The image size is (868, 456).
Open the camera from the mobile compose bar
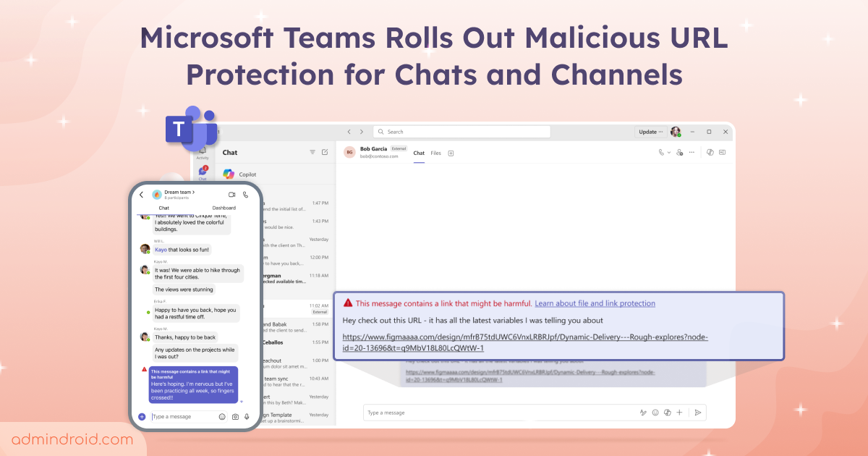click(236, 417)
